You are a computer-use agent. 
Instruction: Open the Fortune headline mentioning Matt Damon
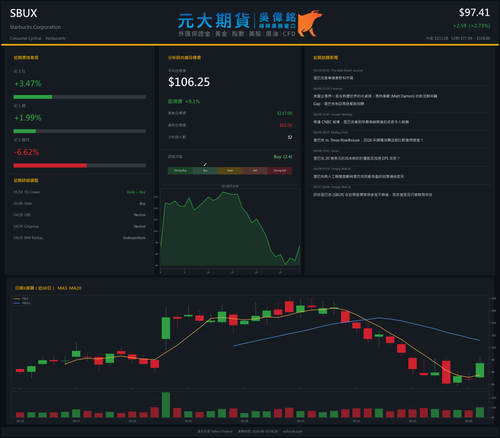pyautogui.click(x=375, y=100)
